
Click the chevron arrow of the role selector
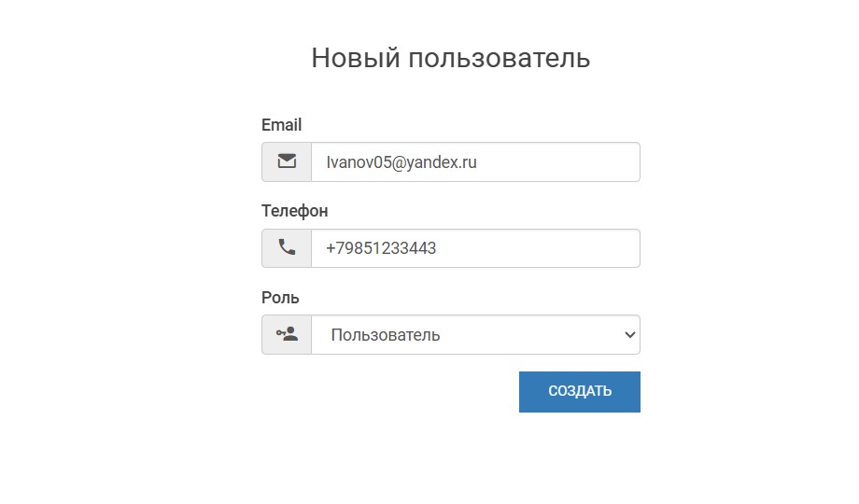[629, 335]
